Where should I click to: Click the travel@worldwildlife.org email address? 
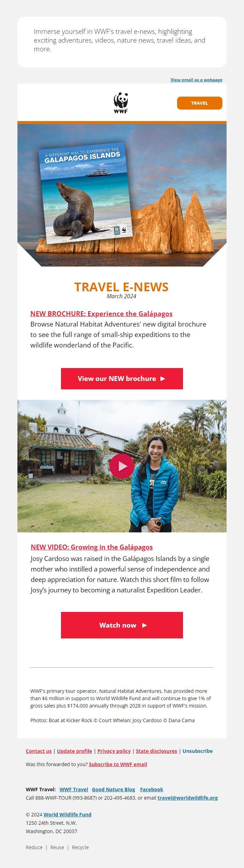click(188, 798)
